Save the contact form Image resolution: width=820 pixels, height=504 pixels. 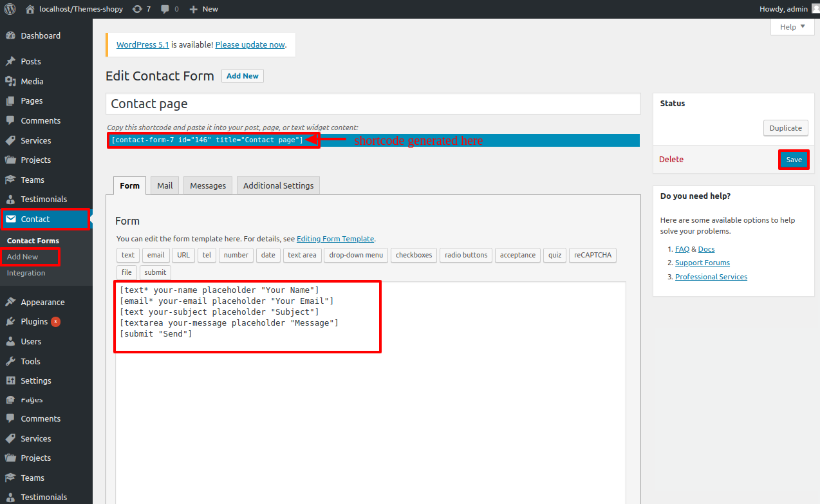click(794, 160)
